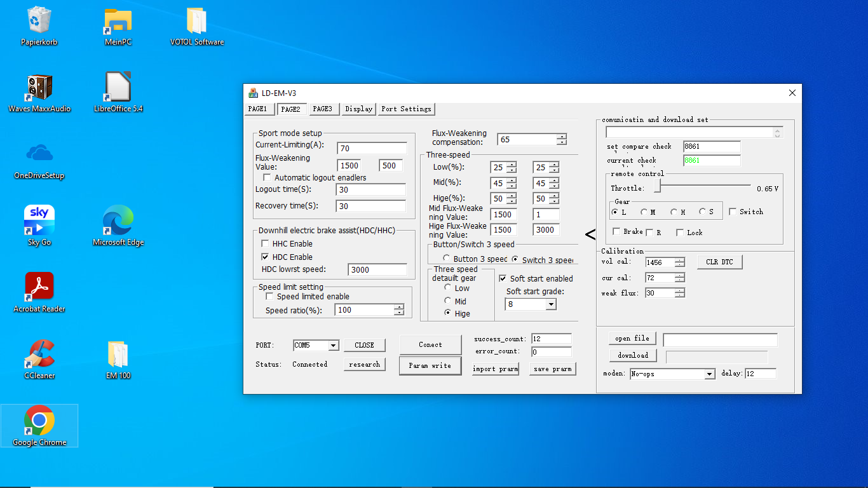The width and height of the screenshot is (868, 488).
Task: Switch to the PAGE3 tab
Action: tap(323, 109)
